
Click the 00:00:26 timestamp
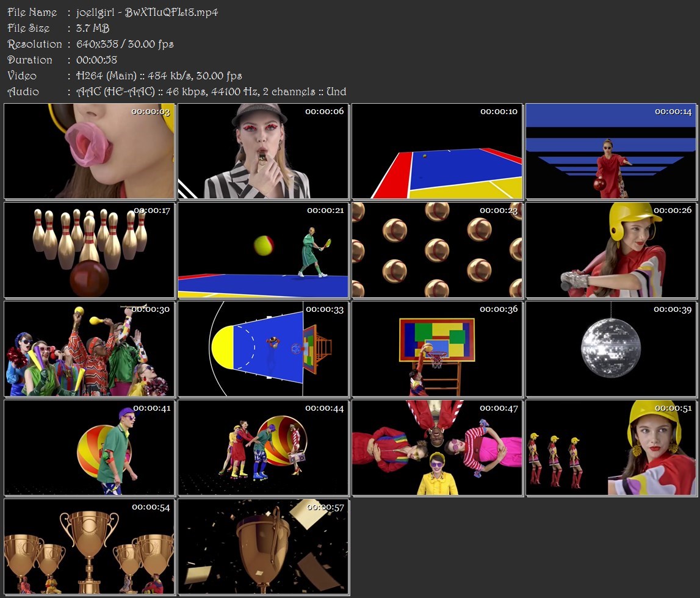point(673,210)
